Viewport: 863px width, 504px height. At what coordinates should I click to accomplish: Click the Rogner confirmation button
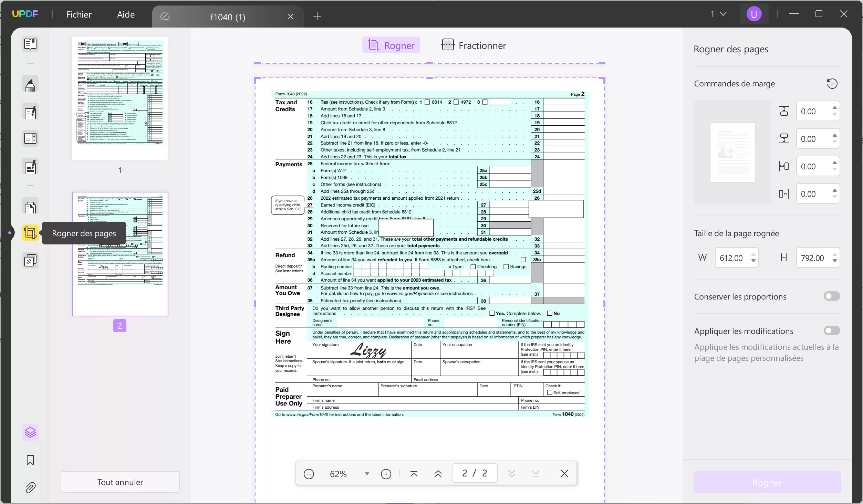point(767,482)
